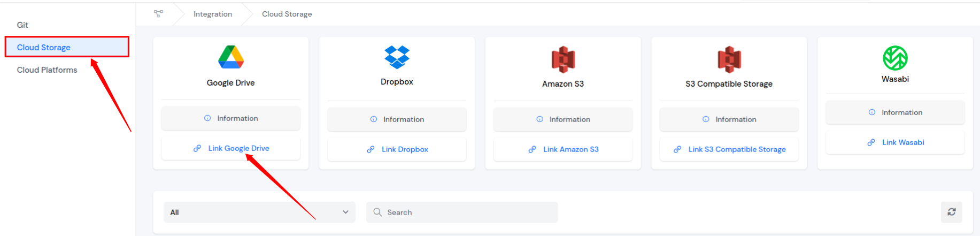Select Cloud Storage in the sidebar
980x236 pixels.
click(x=44, y=47)
